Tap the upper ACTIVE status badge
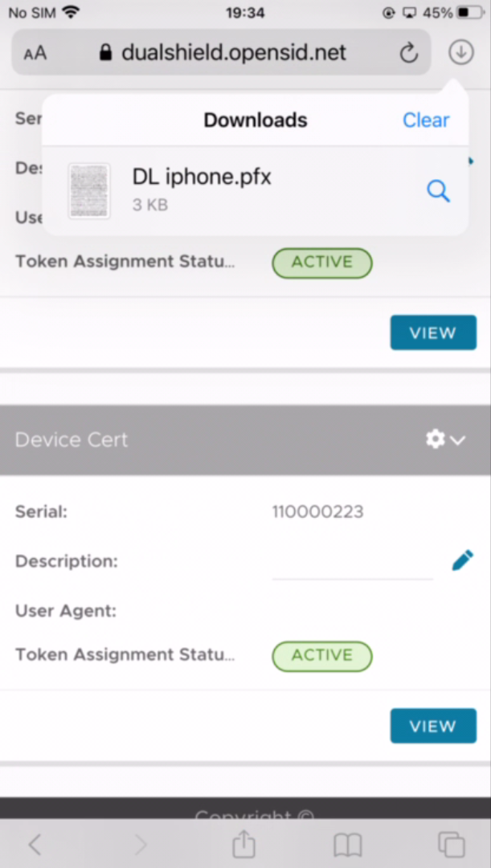 (x=322, y=263)
